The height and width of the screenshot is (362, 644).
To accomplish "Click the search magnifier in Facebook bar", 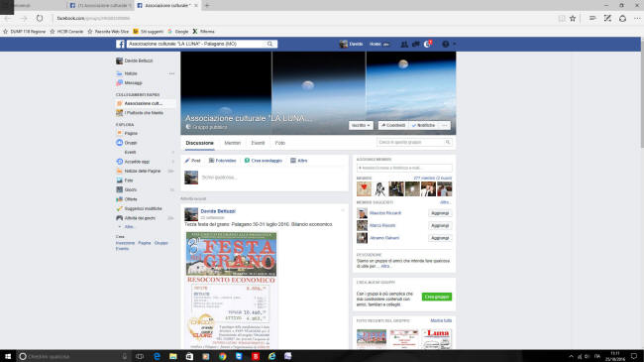I will 269,44.
